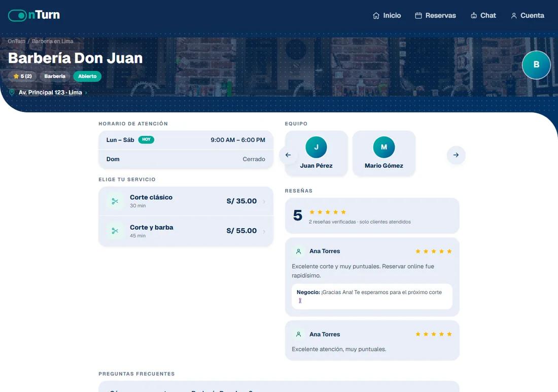Click the stars on the Excelente atención review
Image resolution: width=558 pixels, height=392 pixels.
(433, 334)
